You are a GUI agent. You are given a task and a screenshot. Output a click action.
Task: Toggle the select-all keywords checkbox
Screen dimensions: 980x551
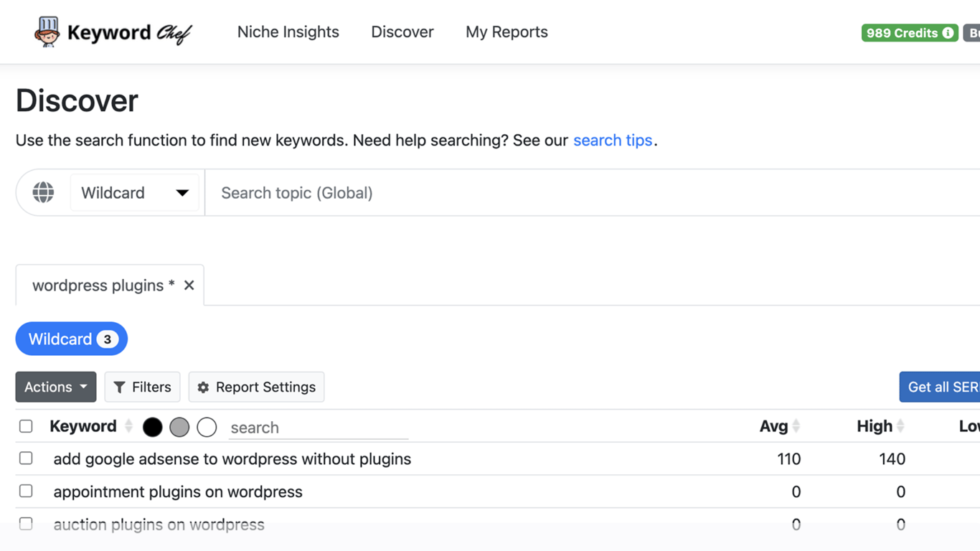[x=26, y=426]
